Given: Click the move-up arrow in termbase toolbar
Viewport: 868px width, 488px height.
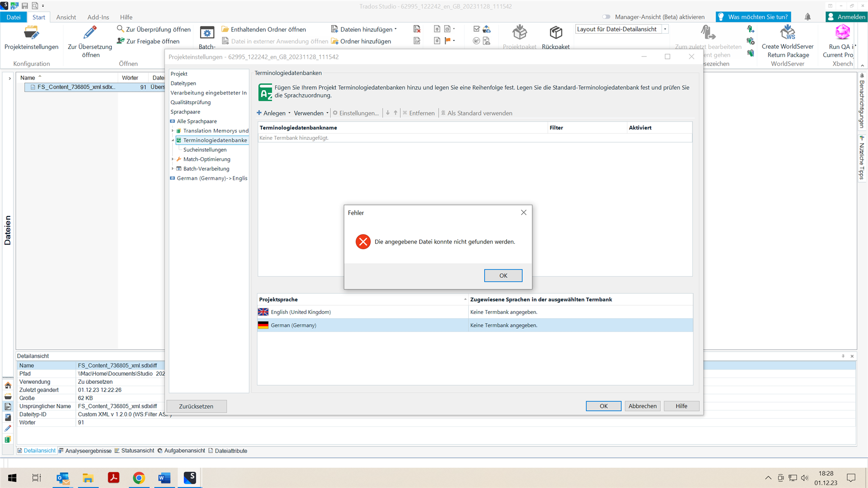Looking at the screenshot, I should [395, 113].
